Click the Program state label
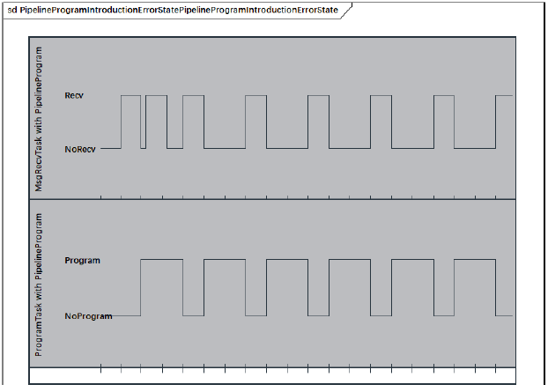This screenshot has height=392, width=548. 83,260
